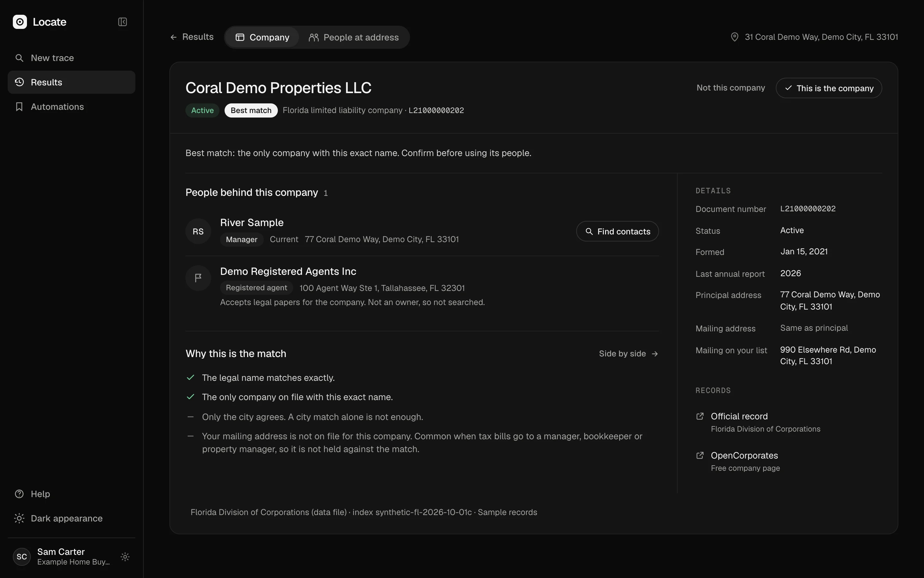Open Side by side comparison

(629, 354)
